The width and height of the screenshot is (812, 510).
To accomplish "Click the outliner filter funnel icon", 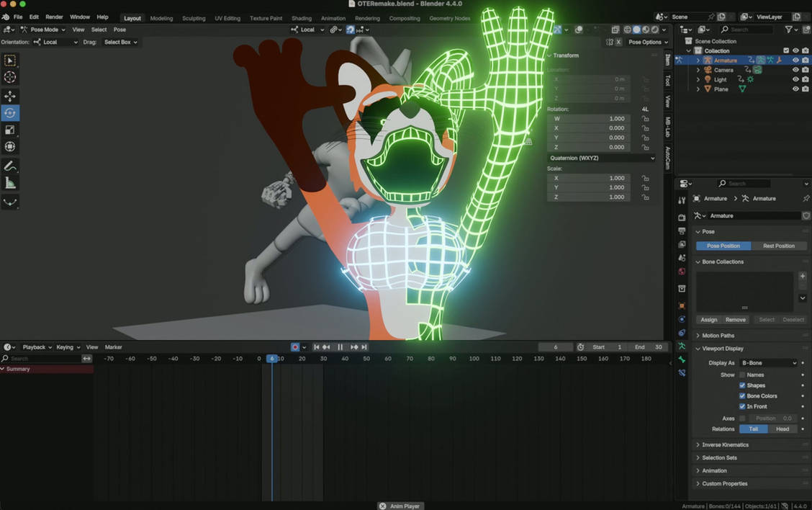I will click(789, 30).
